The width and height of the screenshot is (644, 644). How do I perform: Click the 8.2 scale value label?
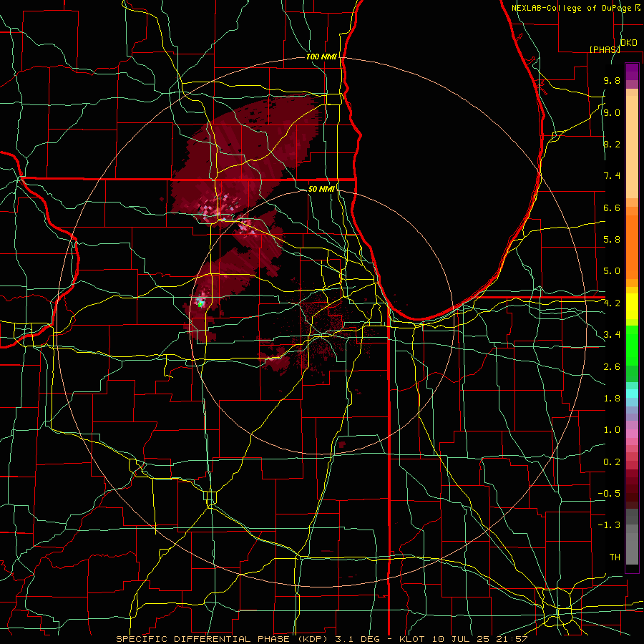tap(612, 144)
